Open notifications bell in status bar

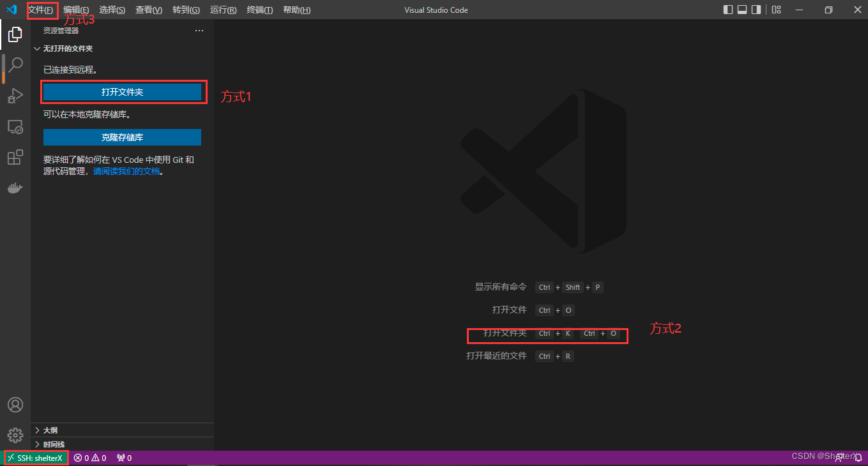click(x=858, y=458)
